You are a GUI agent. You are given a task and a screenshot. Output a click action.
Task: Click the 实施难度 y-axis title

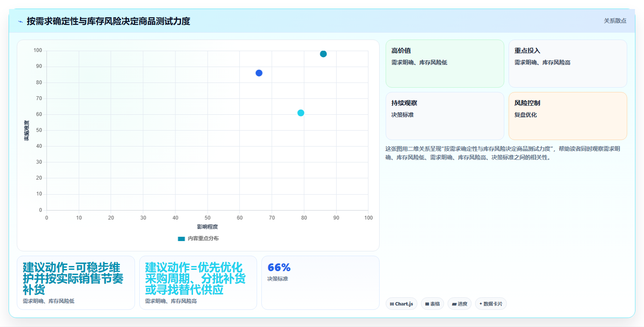click(27, 131)
